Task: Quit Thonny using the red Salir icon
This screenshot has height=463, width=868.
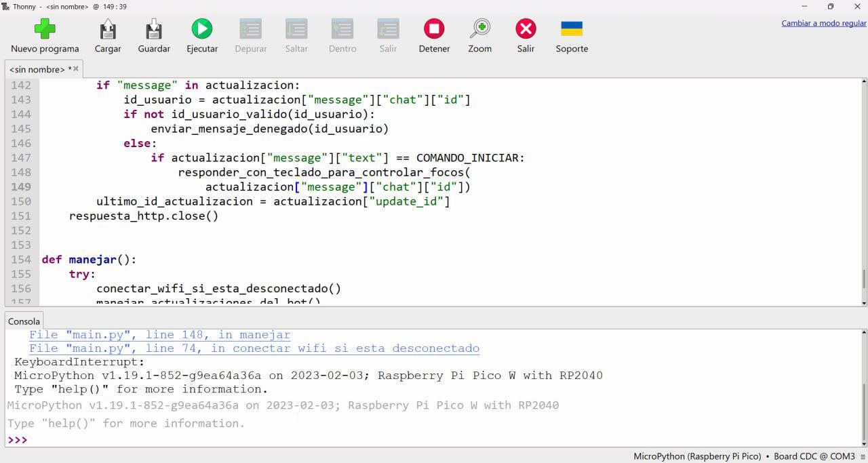Action: pos(526,29)
